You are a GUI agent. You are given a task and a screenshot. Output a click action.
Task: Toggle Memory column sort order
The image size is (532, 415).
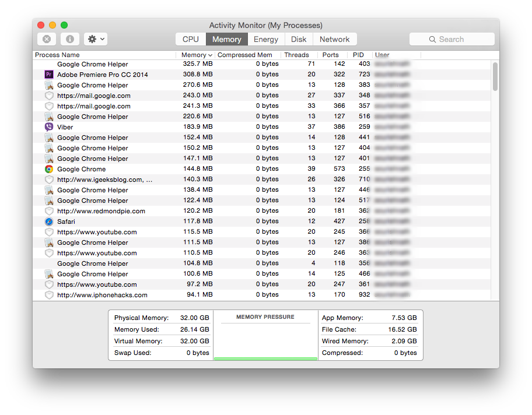(x=195, y=55)
